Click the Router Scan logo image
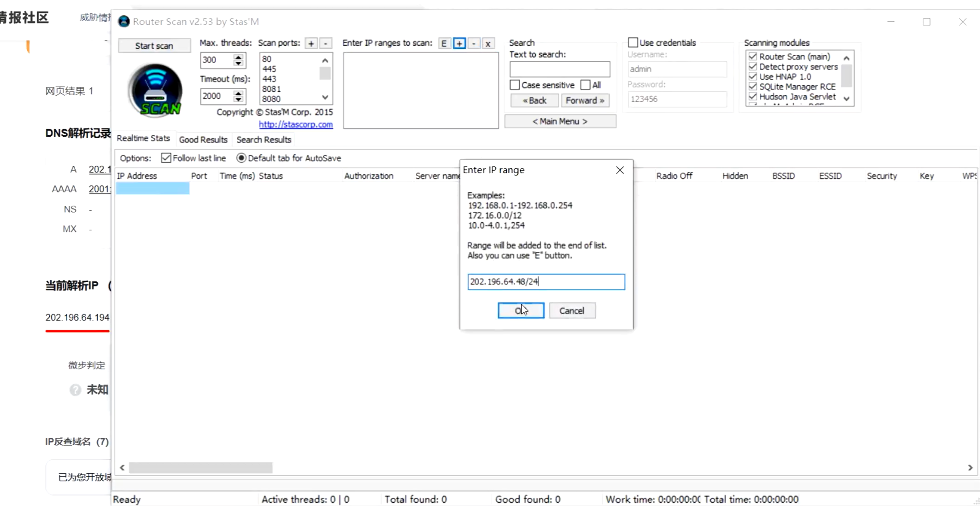The height and width of the screenshot is (506, 980). [x=155, y=90]
